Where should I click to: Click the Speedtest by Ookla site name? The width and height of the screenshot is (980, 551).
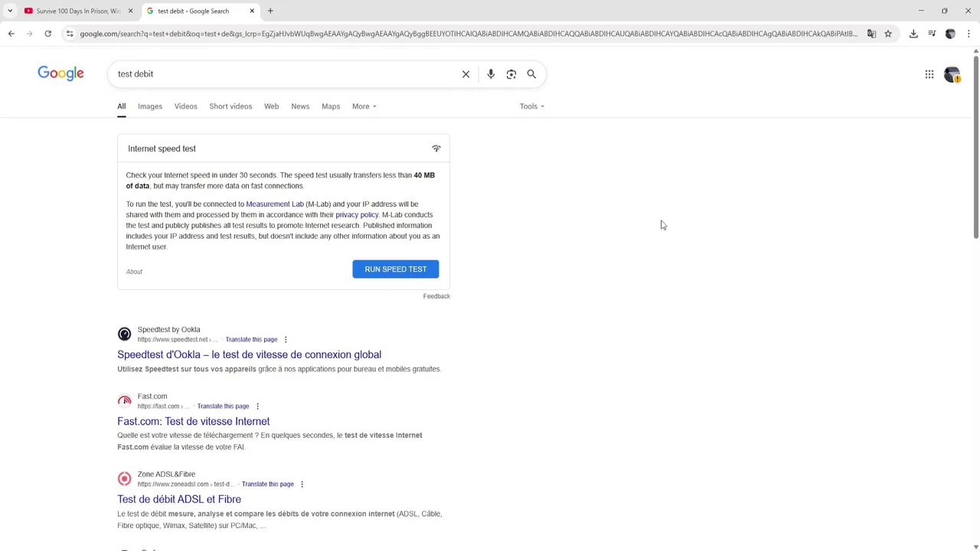click(168, 330)
